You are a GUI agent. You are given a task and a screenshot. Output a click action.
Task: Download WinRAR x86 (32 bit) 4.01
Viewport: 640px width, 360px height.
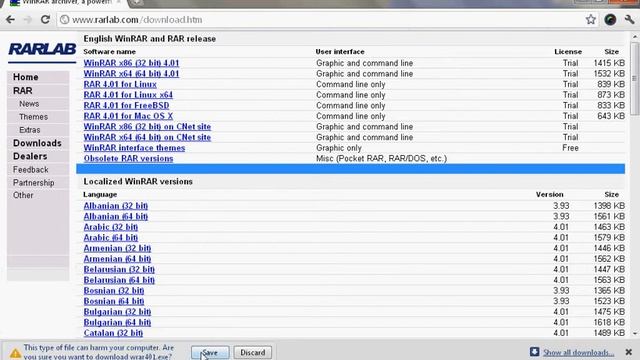(x=131, y=63)
